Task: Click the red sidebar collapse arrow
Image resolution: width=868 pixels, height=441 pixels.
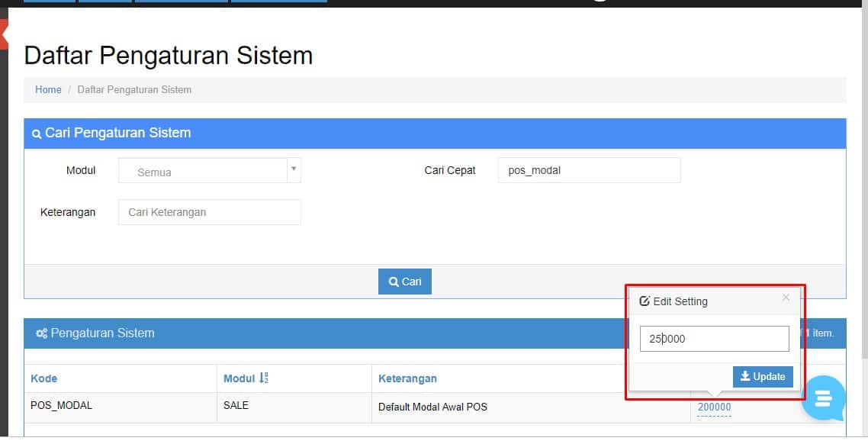Action: point(4,34)
